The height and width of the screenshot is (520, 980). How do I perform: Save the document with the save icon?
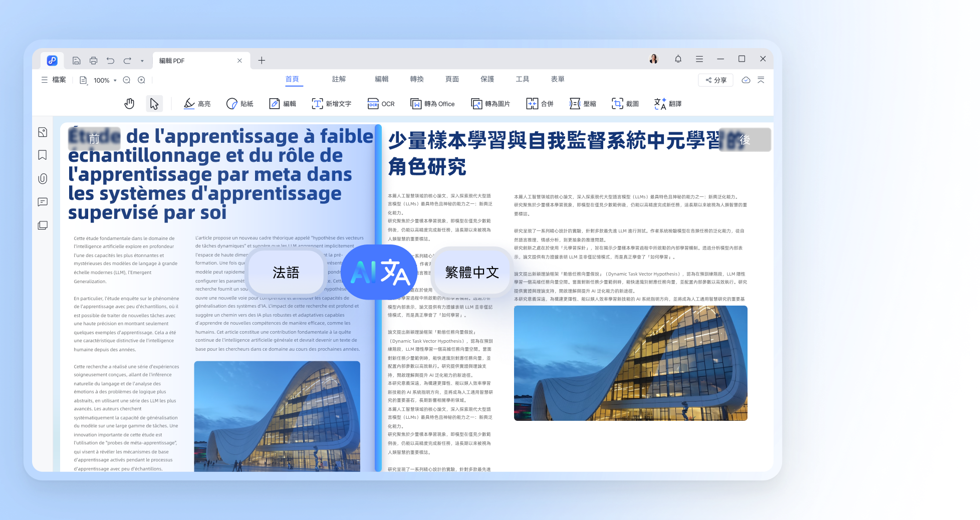pyautogui.click(x=77, y=61)
